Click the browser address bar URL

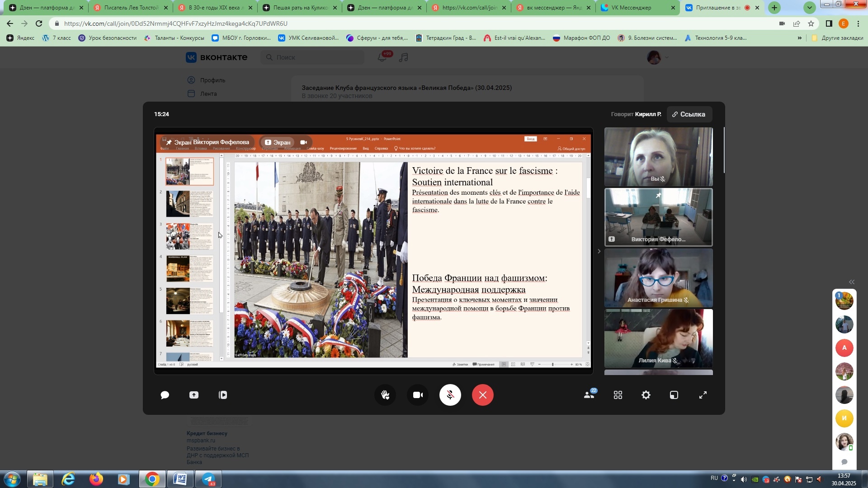(x=175, y=23)
